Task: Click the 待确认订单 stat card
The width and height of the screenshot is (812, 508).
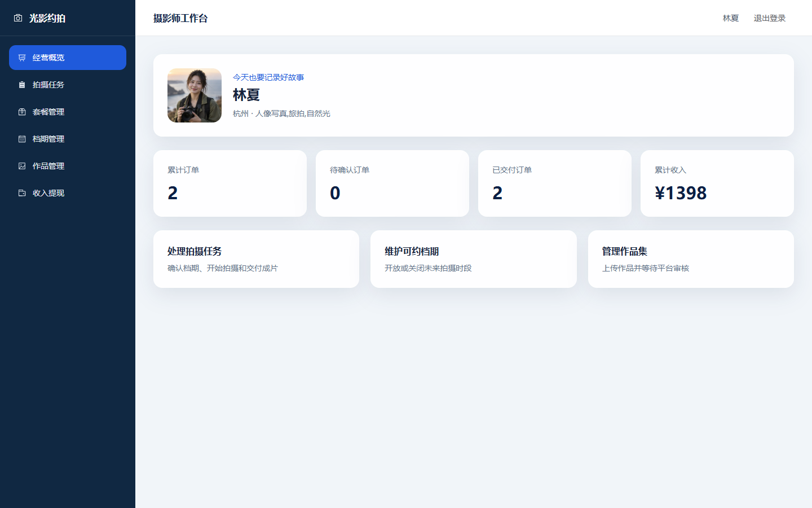Action: point(392,183)
